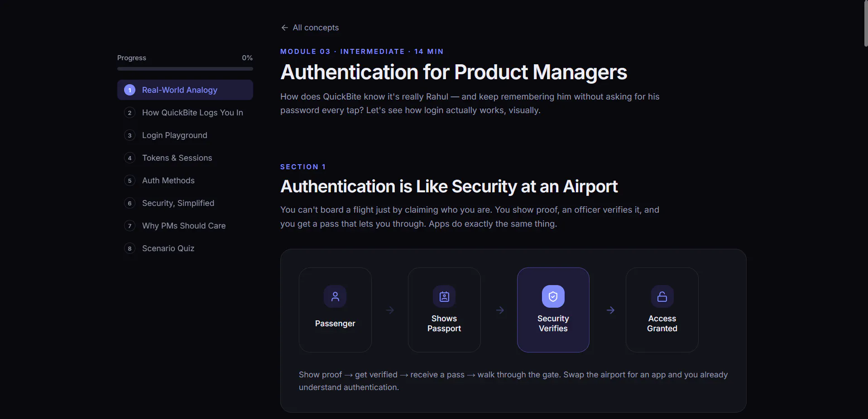Select the Security Verifies card label
868x419 pixels.
(553, 324)
